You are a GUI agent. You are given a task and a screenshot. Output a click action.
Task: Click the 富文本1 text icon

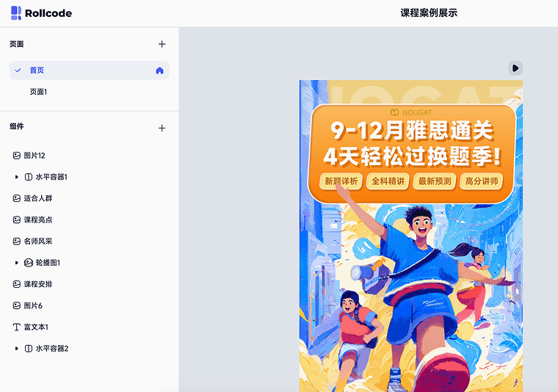17,327
